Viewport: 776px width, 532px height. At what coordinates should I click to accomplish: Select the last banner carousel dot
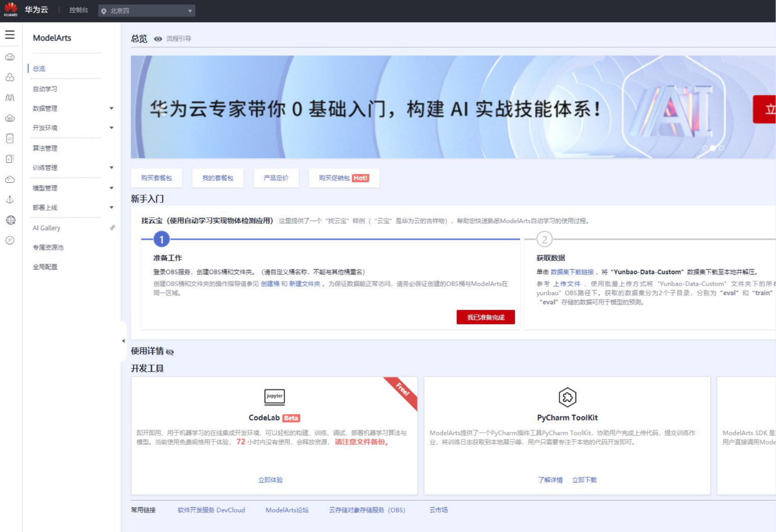click(721, 148)
